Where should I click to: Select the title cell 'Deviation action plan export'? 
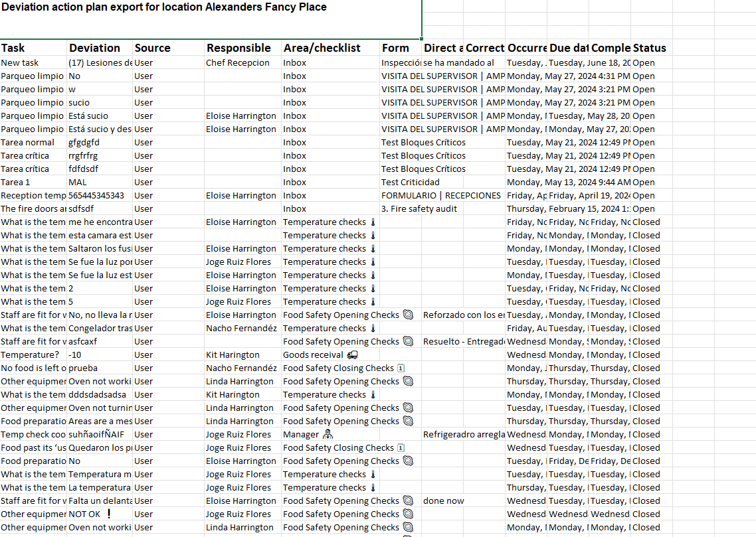pyautogui.click(x=211, y=19)
